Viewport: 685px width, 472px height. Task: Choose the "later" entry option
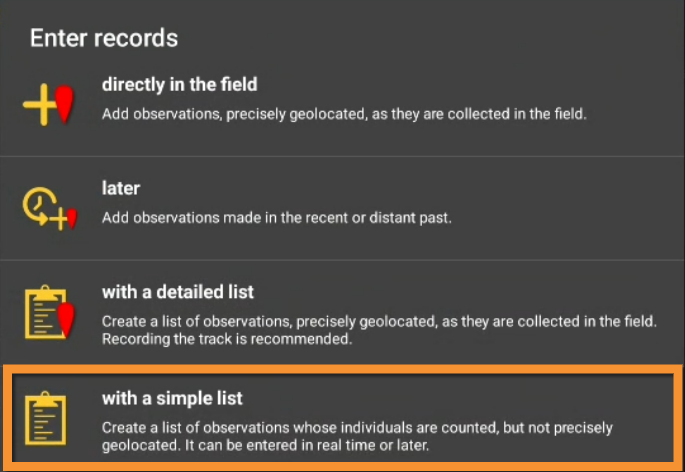(120, 187)
